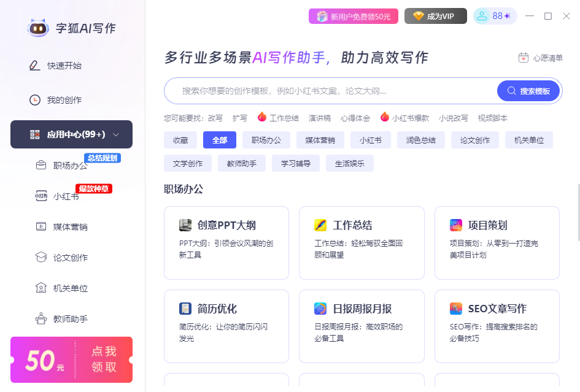Click the template search input field

[x=331, y=91]
